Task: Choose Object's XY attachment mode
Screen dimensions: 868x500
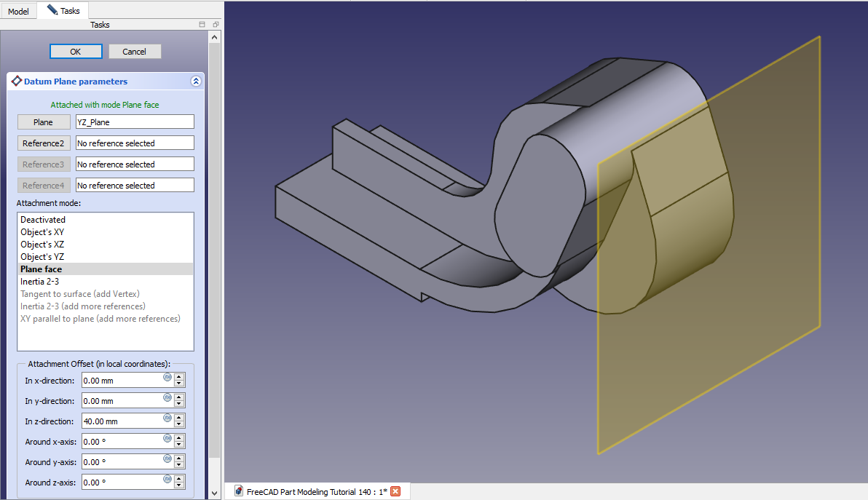Action: (42, 232)
